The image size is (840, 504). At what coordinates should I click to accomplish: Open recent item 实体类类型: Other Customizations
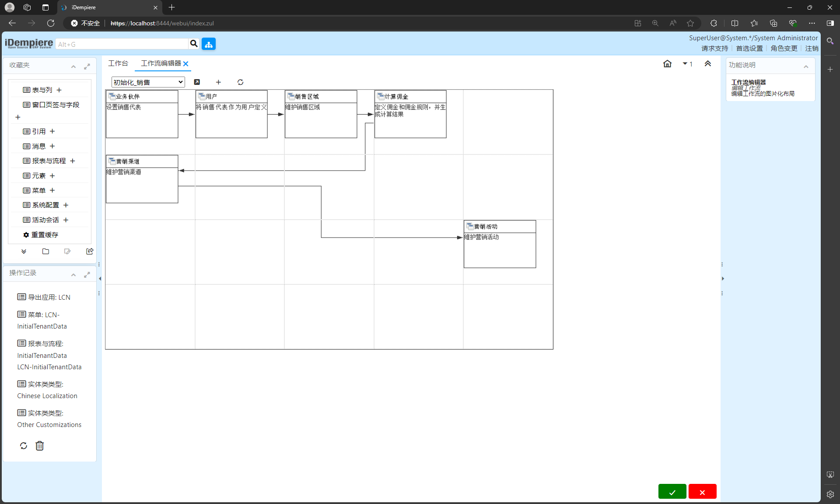click(49, 419)
